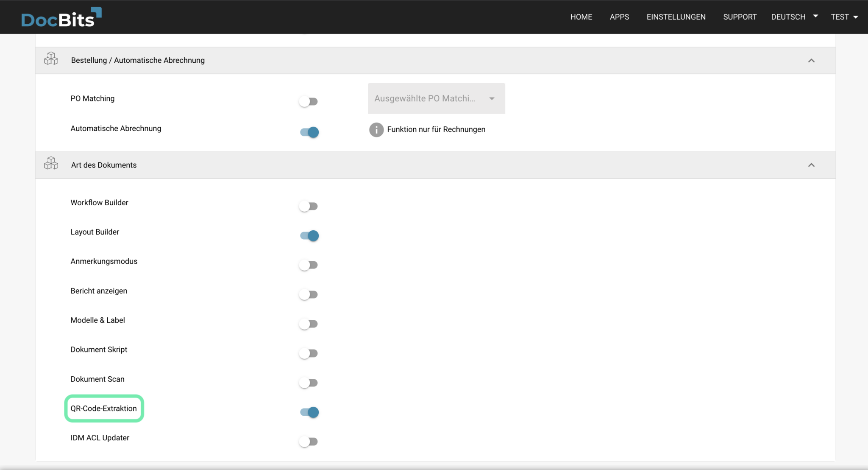The width and height of the screenshot is (868, 470).
Task: Click the SUPPORT link in the header
Action: (x=740, y=17)
